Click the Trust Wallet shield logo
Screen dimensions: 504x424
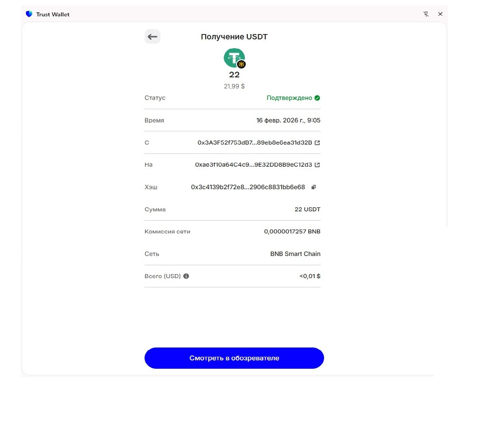pos(29,14)
